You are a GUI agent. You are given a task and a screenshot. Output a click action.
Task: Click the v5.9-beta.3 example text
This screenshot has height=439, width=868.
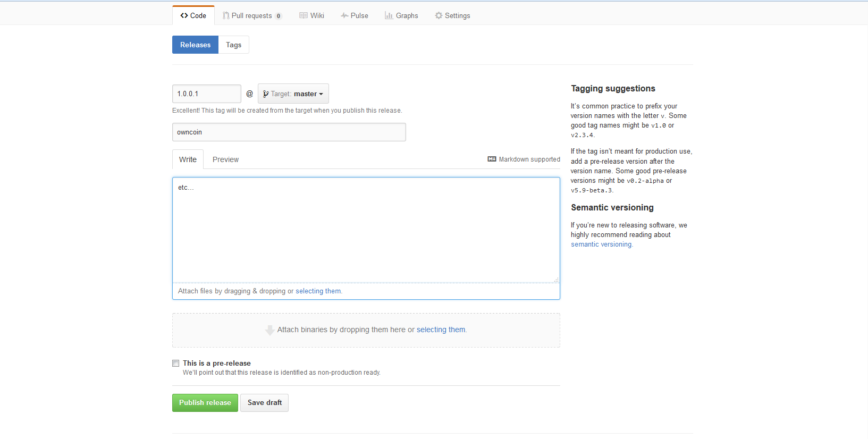pyautogui.click(x=592, y=190)
